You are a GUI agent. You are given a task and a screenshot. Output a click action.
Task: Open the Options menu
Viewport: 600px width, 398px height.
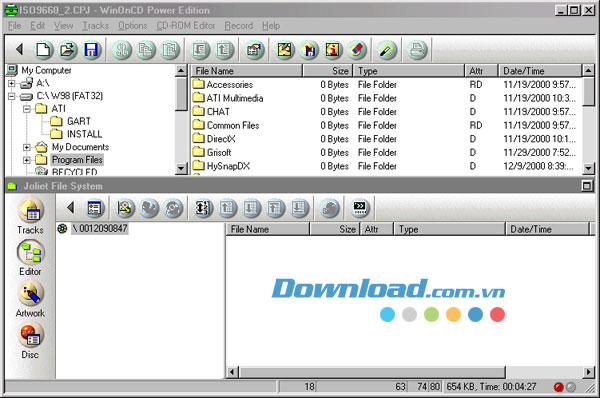point(132,26)
